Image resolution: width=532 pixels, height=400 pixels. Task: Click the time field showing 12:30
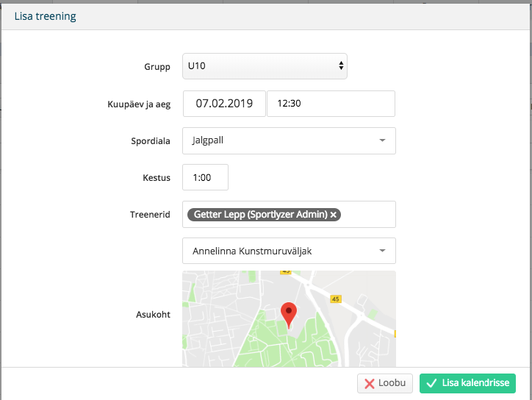tap(331, 104)
